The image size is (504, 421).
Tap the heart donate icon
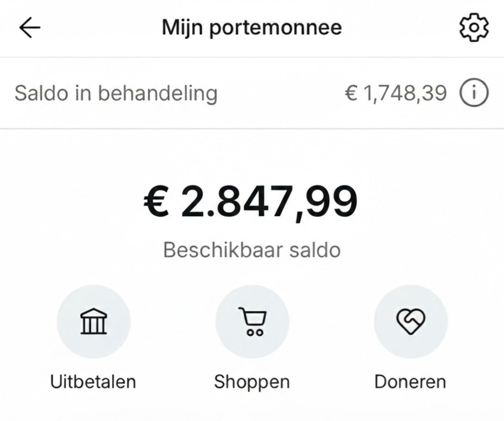tap(411, 322)
